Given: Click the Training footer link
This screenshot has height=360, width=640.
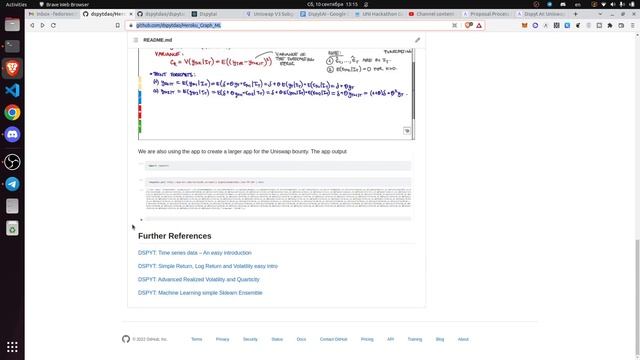Looking at the screenshot, I should [415, 339].
